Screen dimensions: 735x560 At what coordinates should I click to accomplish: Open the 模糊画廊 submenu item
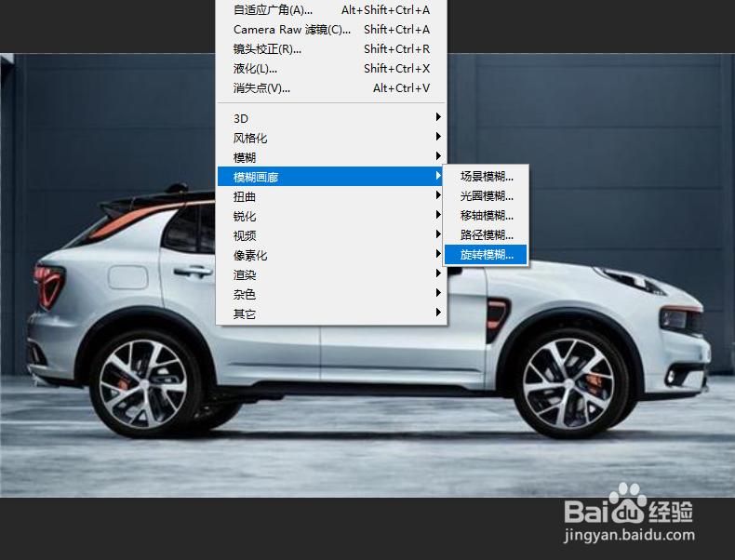330,177
